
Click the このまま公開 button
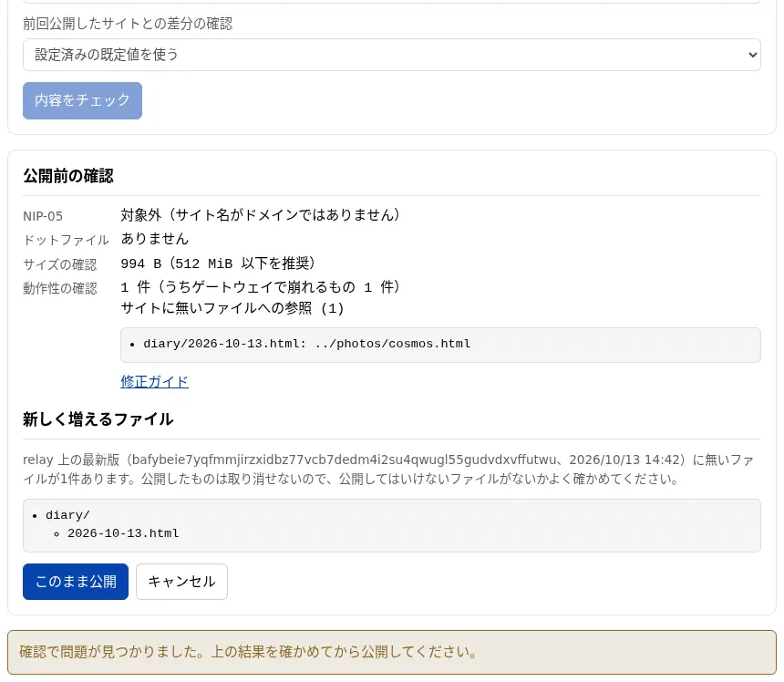pyautogui.click(x=76, y=582)
